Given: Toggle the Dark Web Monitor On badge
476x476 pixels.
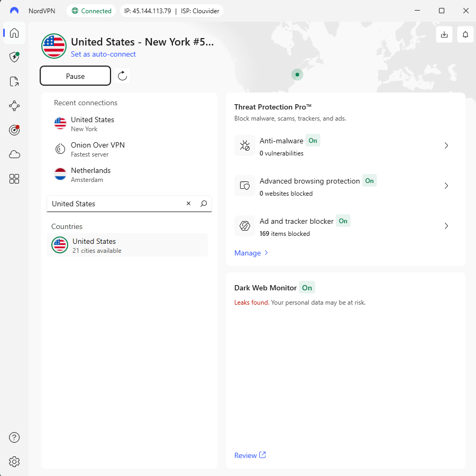Looking at the screenshot, I should 307,287.
